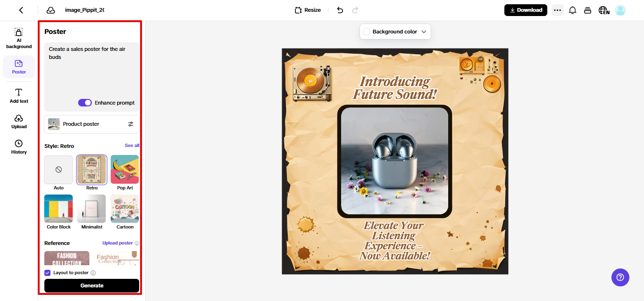Open the Add text panel
Screen dimensions: 644x301
pos(18,96)
